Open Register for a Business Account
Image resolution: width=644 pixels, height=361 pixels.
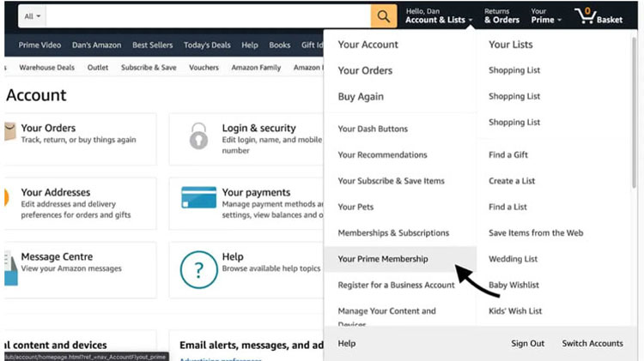pyautogui.click(x=397, y=285)
